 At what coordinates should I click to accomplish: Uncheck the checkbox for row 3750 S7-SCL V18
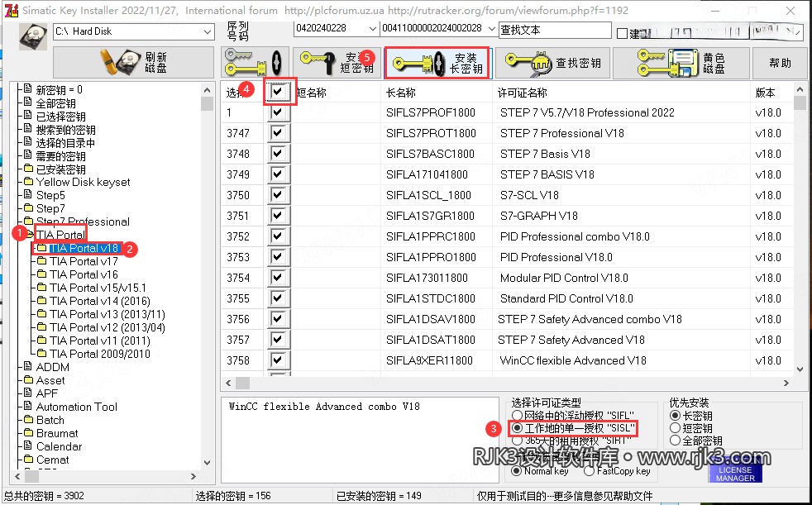[x=279, y=195]
